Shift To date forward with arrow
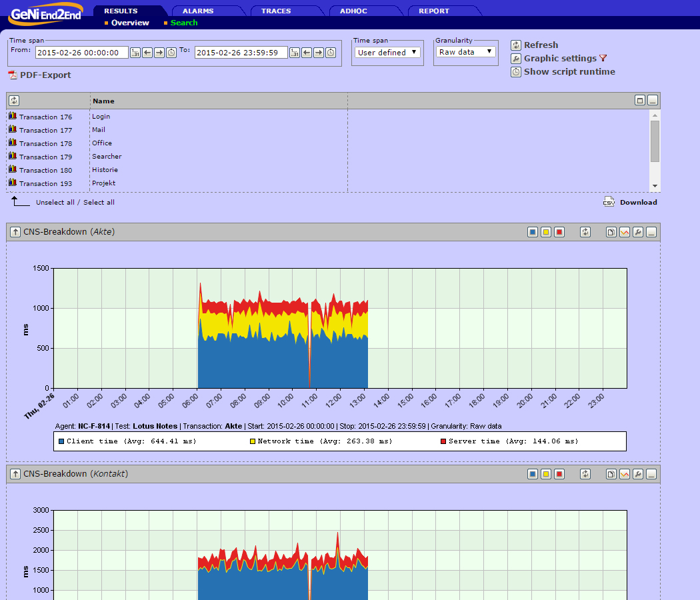Viewport: 700px width, 600px height. click(318, 53)
